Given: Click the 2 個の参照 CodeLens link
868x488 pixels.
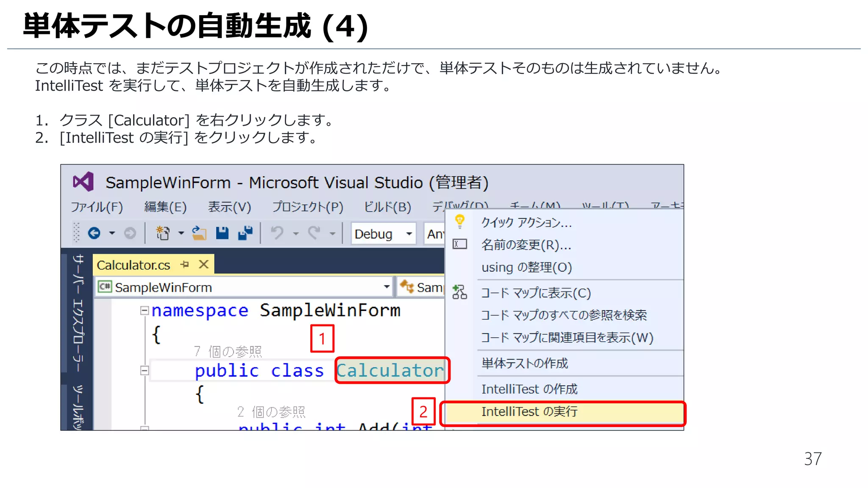Looking at the screenshot, I should 271,411.
